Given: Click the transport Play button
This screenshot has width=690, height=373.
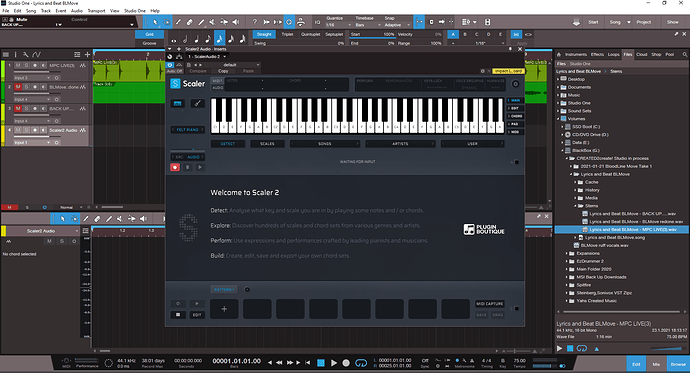Looking at the screenshot, I should [334, 362].
